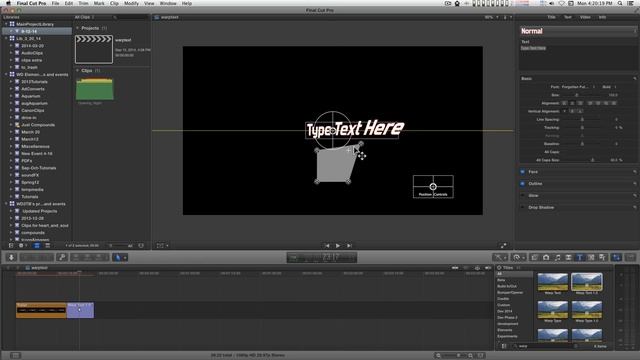640x360 pixels.
Task: Click the browser clip appearance icon
Action: coord(141,246)
